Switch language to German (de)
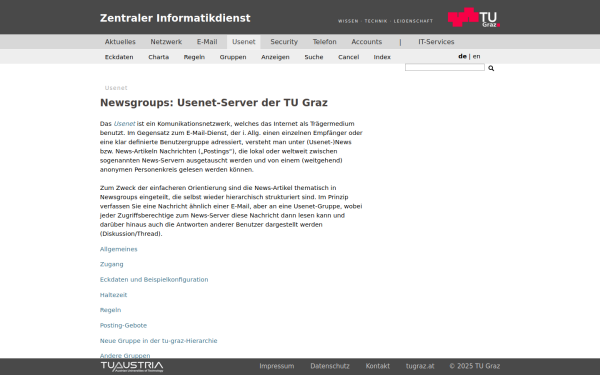The height and width of the screenshot is (375, 600). click(462, 56)
